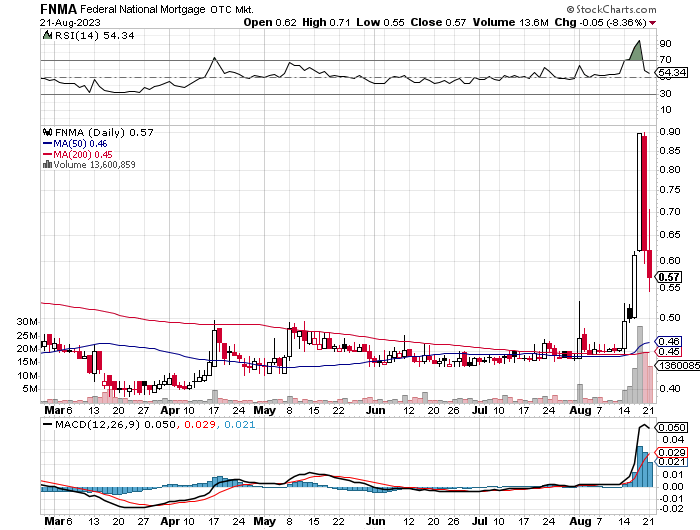Click 'Apr' on the price panel date axis

(170, 410)
